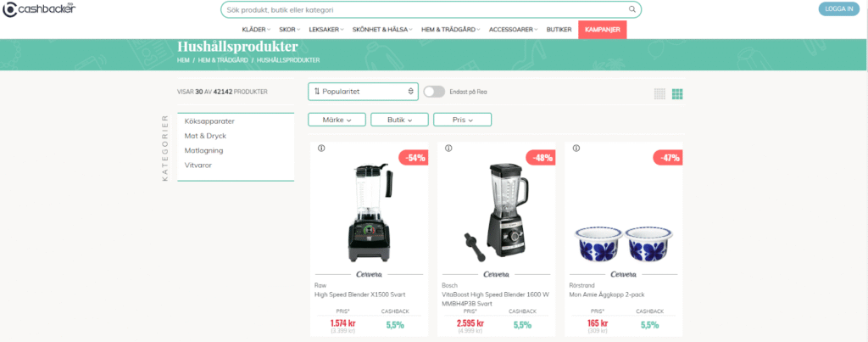
Task: Click the 2.595 kr price
Action: tap(470, 323)
